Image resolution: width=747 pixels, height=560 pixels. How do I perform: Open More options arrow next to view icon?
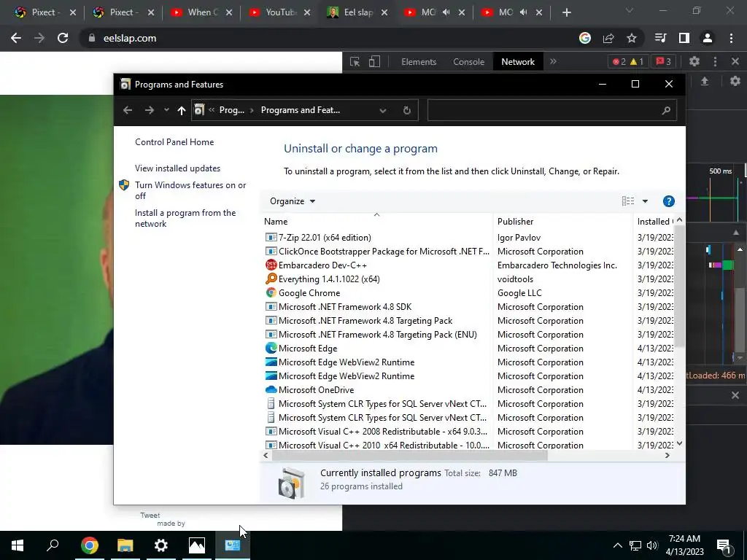[645, 201]
